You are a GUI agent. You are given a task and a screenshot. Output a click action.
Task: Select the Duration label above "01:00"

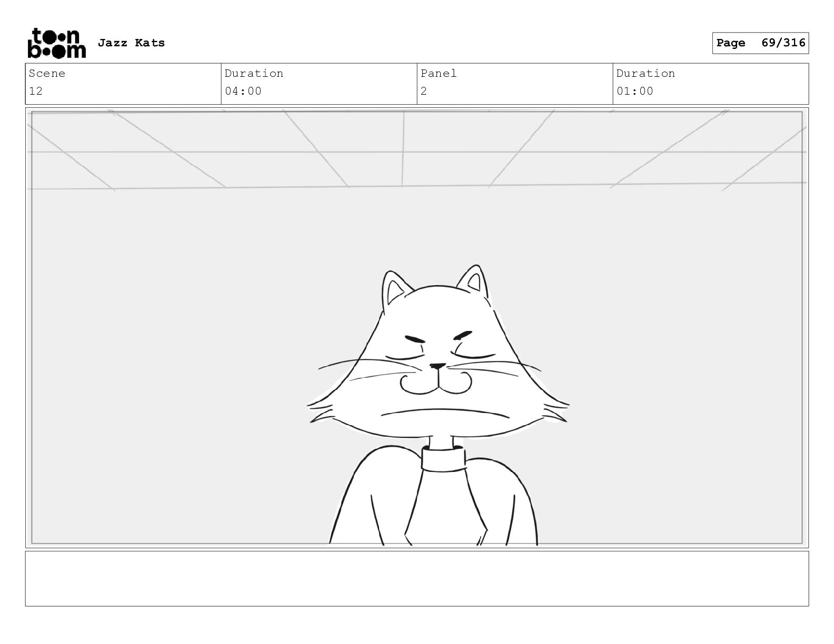pos(646,74)
